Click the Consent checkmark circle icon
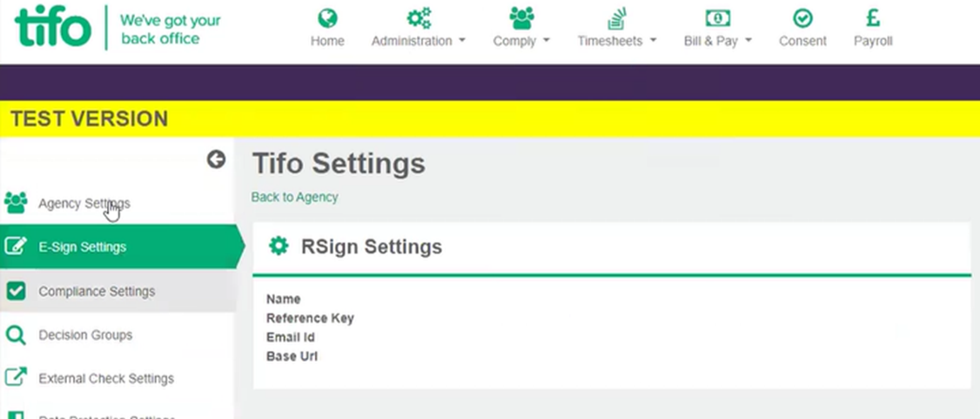980x419 pixels. (802, 18)
